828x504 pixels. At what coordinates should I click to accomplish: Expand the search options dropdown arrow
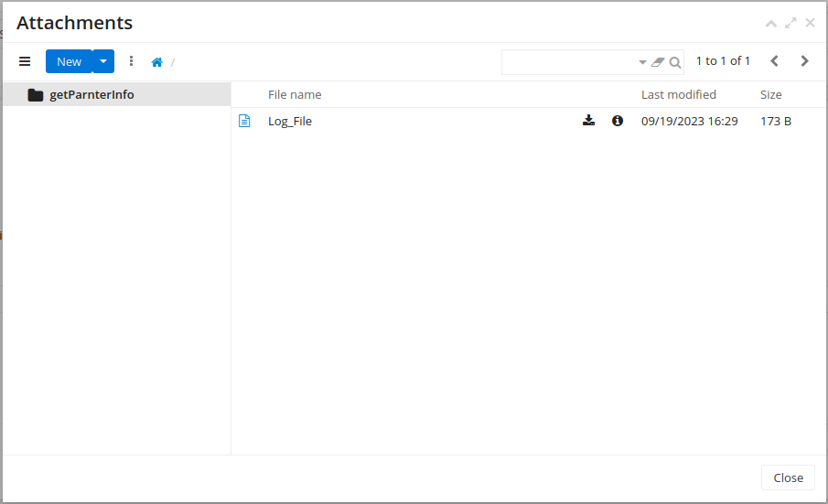tap(642, 62)
